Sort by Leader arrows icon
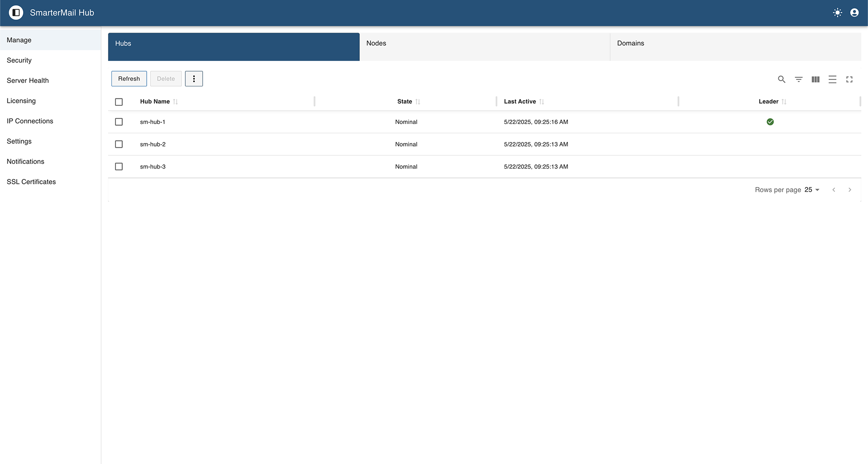This screenshot has width=868, height=464. 784,101
